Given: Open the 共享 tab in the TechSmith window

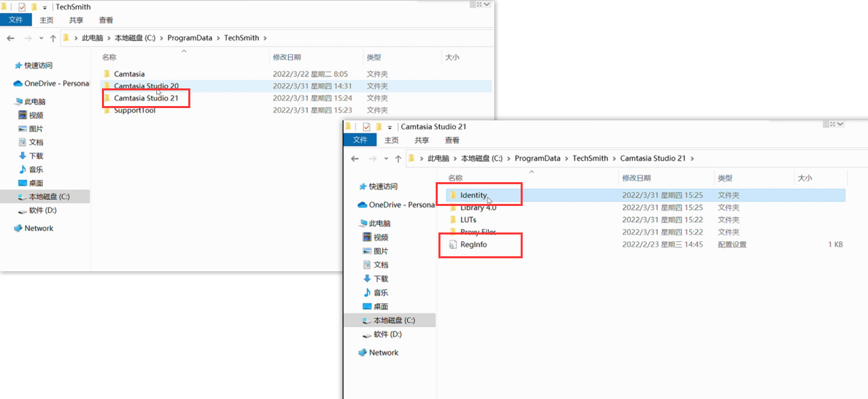Looking at the screenshot, I should [77, 20].
